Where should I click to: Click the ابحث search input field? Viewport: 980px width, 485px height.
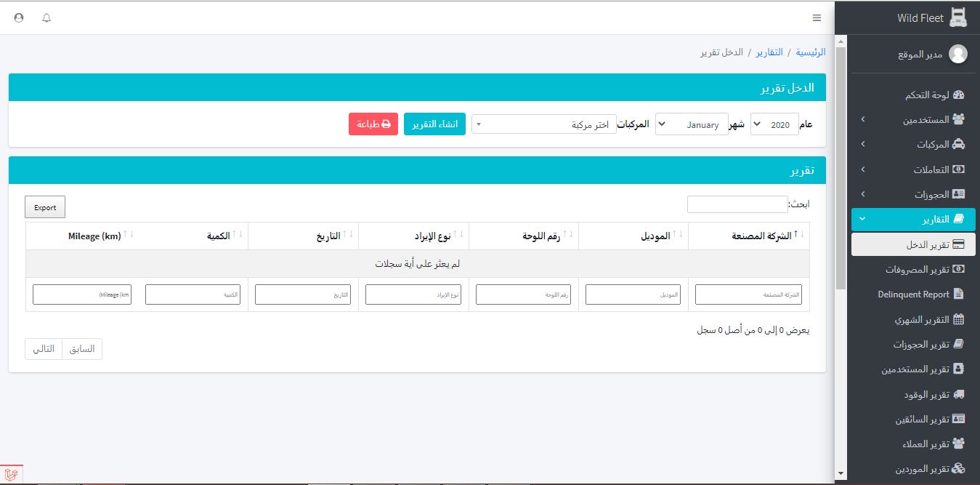pyautogui.click(x=737, y=205)
